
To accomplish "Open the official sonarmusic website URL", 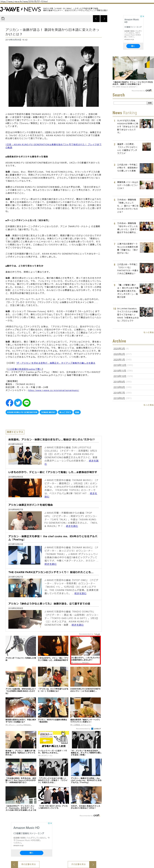I will click(53, 390).
